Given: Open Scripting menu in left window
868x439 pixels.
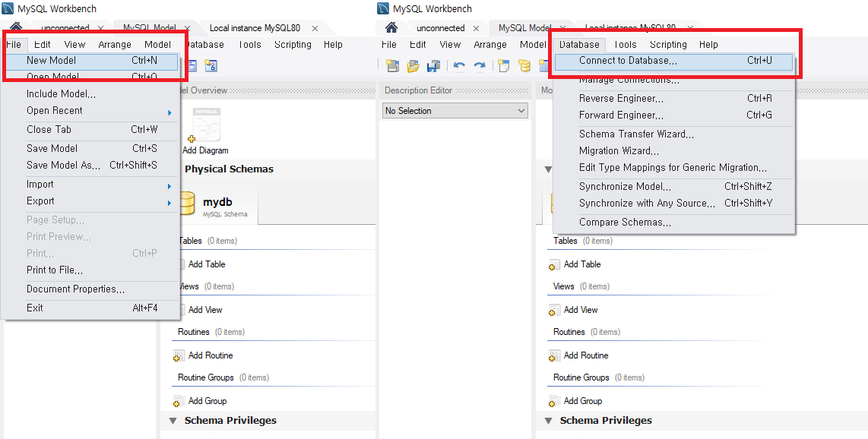Looking at the screenshot, I should point(293,45).
